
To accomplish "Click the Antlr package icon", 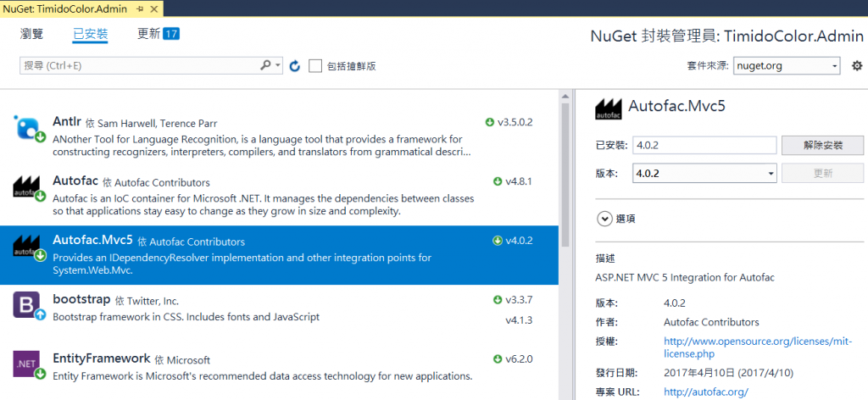I will [27, 128].
